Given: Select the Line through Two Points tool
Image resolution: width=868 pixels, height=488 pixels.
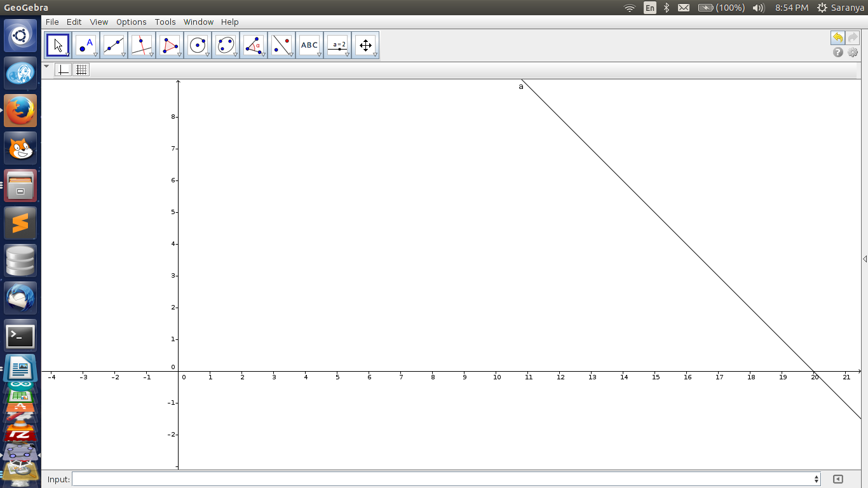Looking at the screenshot, I should tap(114, 45).
